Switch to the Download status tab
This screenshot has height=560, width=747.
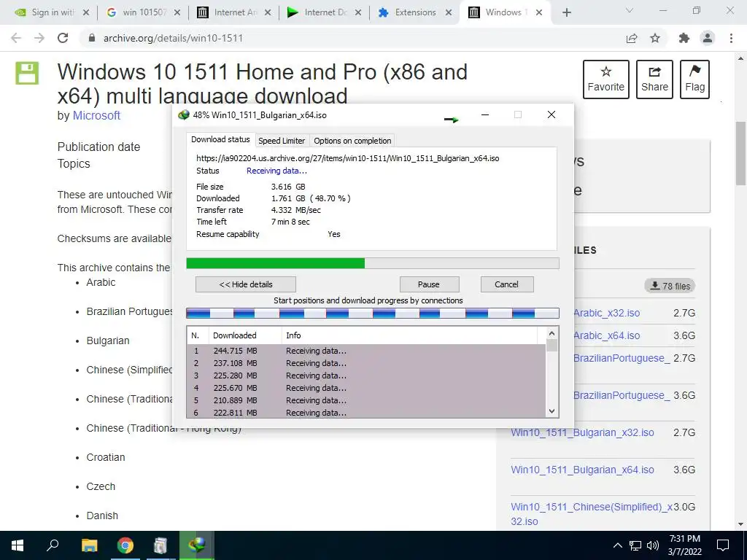coord(220,139)
